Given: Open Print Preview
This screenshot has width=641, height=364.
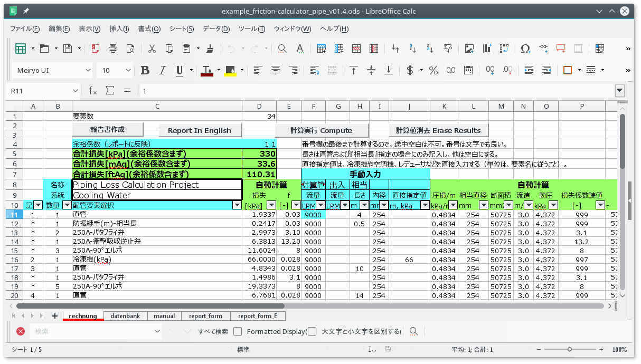Looking at the screenshot, I should tap(130, 49).
